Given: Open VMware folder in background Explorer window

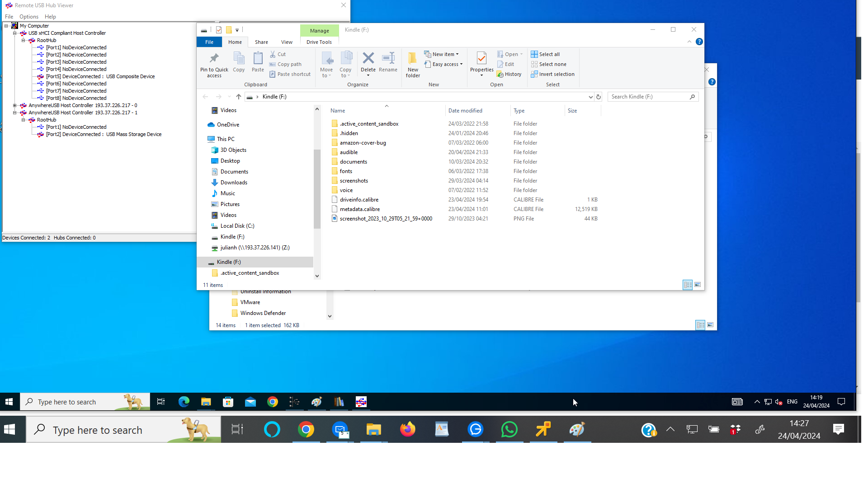Looking at the screenshot, I should [x=250, y=302].
